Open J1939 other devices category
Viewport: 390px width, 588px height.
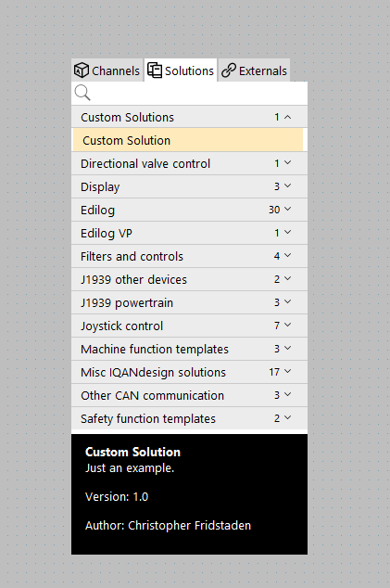189,279
